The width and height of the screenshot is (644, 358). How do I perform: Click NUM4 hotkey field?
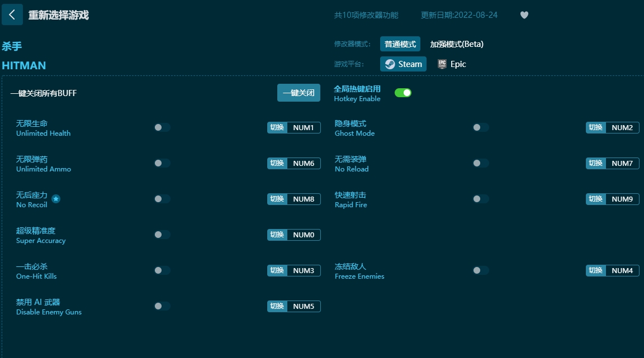pyautogui.click(x=622, y=270)
